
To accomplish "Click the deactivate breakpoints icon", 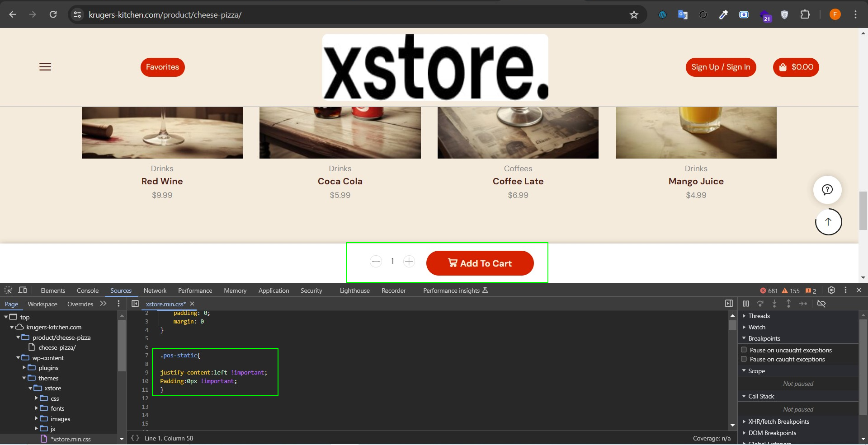I will click(821, 304).
